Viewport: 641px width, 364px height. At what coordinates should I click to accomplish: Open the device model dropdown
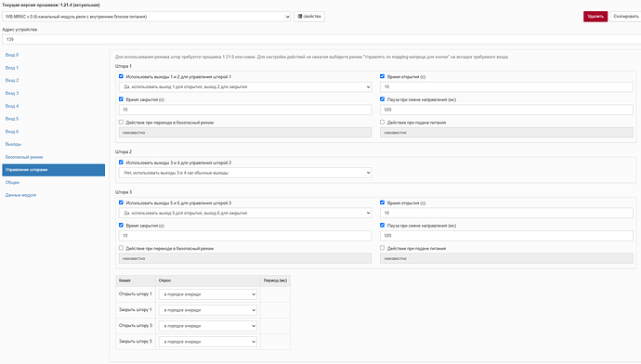147,17
